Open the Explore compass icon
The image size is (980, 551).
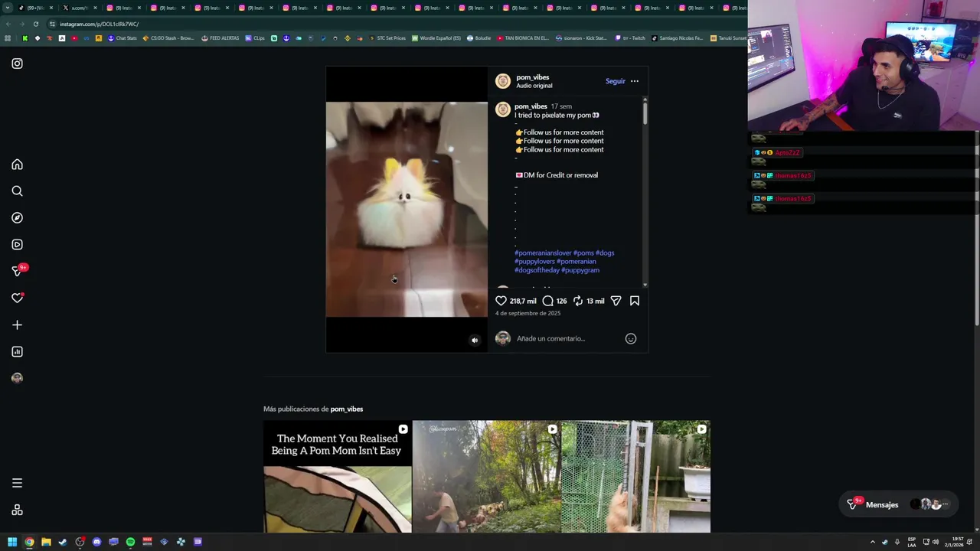[x=17, y=218]
